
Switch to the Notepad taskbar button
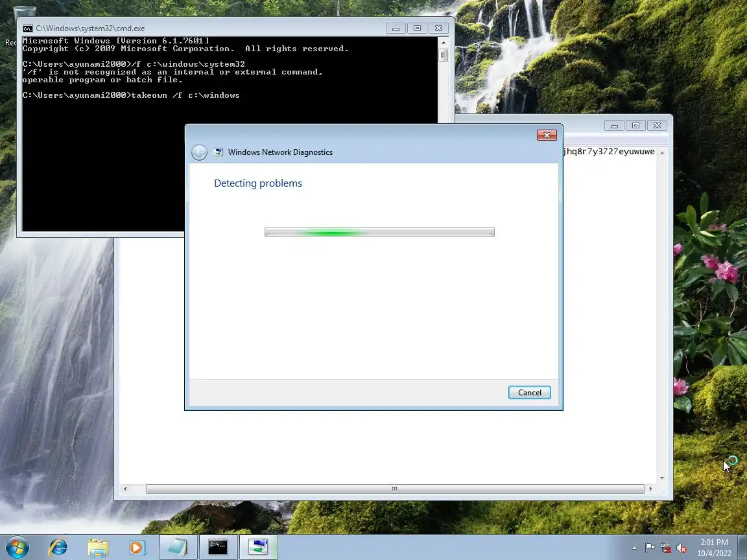tap(178, 547)
